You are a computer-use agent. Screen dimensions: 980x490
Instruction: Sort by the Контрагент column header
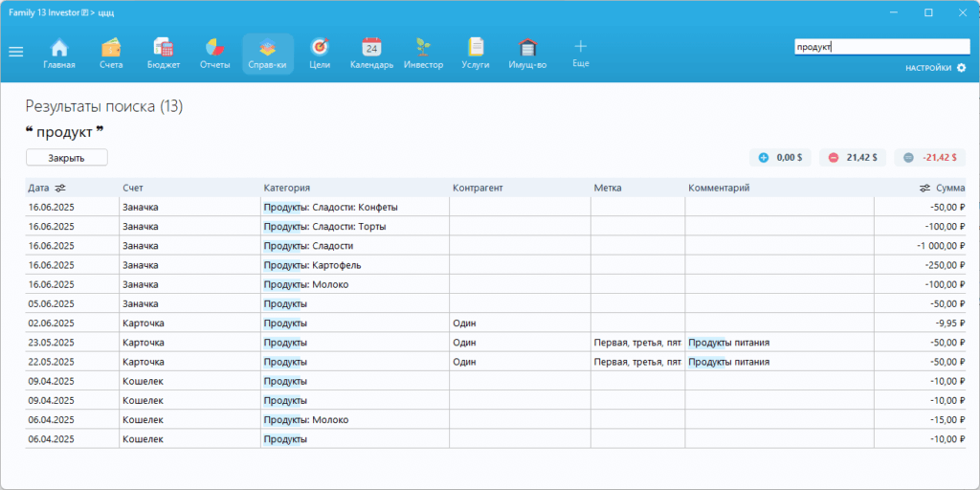coord(478,188)
